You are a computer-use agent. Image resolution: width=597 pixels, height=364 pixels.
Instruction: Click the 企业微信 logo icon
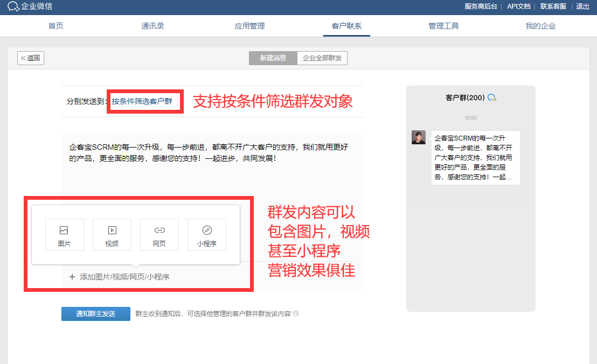click(x=13, y=6)
